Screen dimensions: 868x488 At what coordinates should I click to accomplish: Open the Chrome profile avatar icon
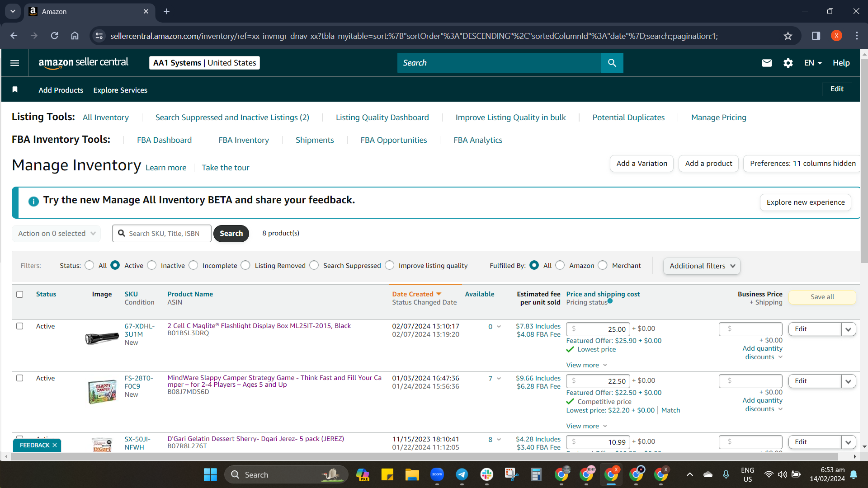click(x=836, y=36)
